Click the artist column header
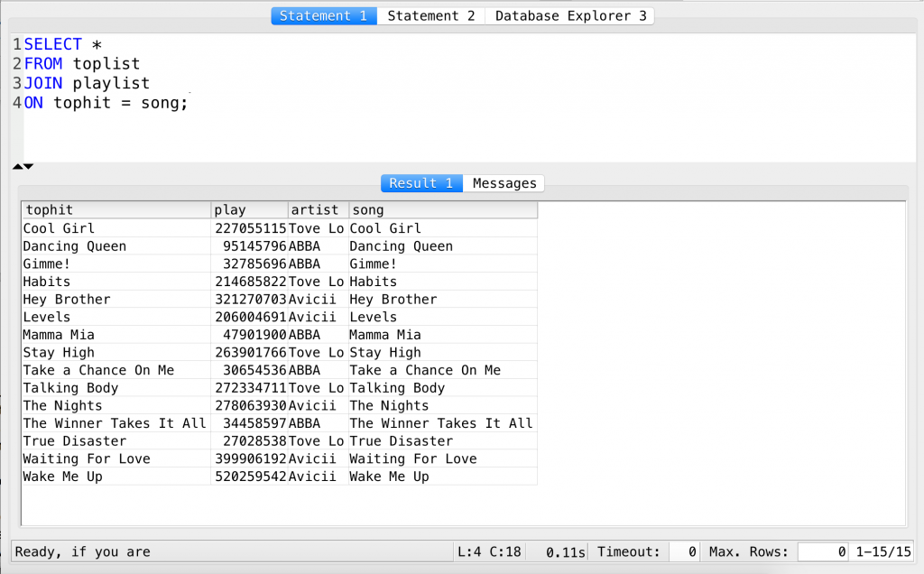This screenshot has height=574, width=924. pyautogui.click(x=315, y=209)
